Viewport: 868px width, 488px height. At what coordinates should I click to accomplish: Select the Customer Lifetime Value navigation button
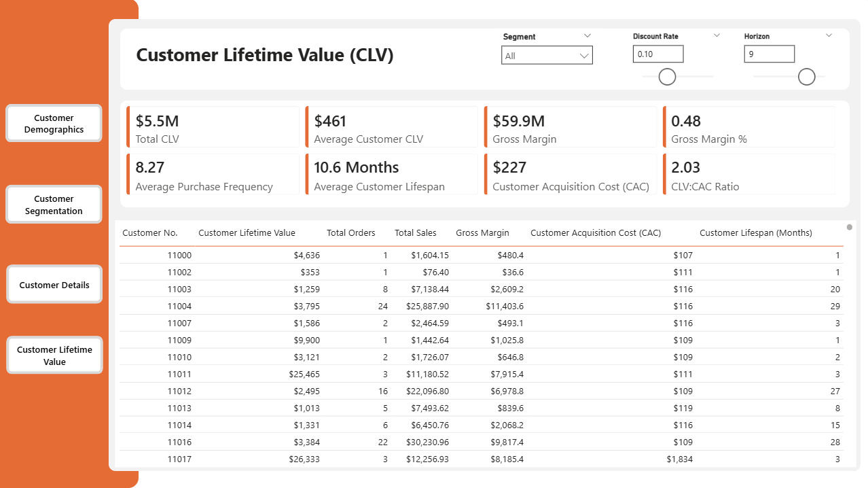(54, 355)
